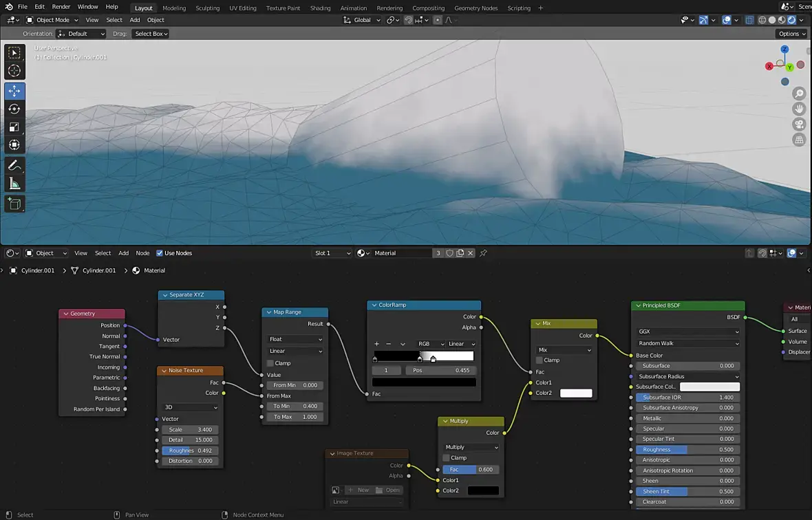Select the Move tool in viewport toolbar

click(x=14, y=91)
